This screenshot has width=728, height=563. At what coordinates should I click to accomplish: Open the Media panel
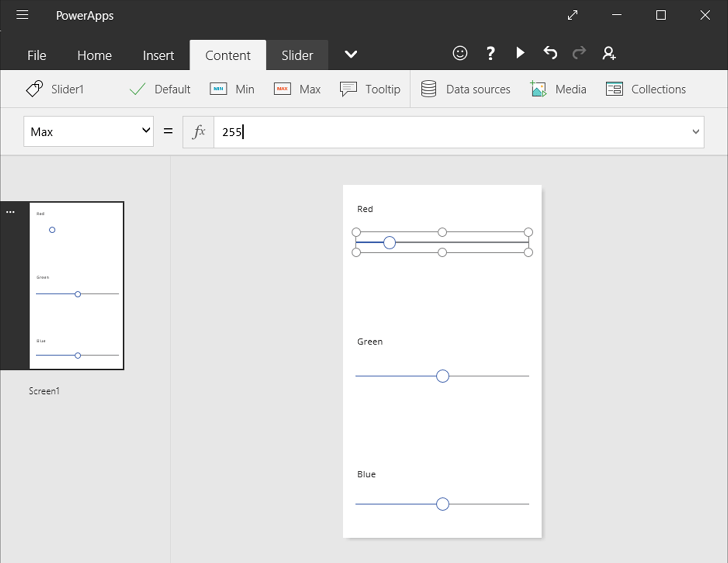coord(558,89)
